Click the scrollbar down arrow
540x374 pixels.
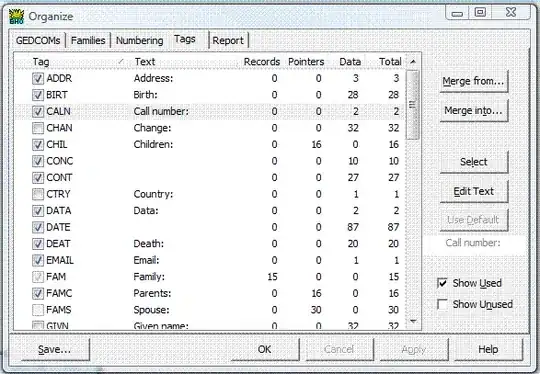[413, 321]
